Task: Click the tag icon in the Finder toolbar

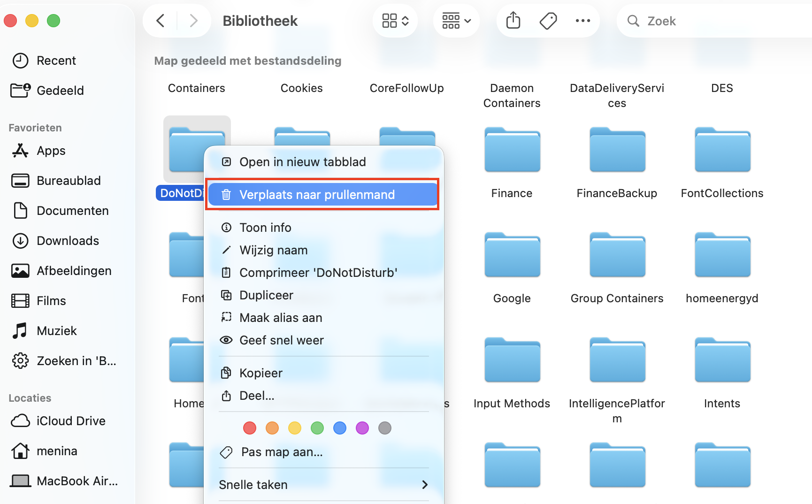Action: [x=548, y=21]
